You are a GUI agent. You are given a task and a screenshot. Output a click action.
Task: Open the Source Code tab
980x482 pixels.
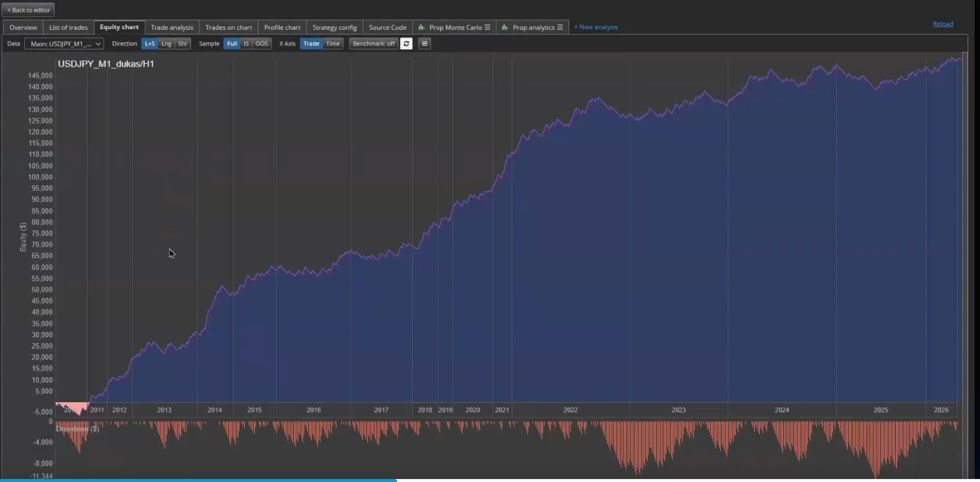[x=388, y=27]
